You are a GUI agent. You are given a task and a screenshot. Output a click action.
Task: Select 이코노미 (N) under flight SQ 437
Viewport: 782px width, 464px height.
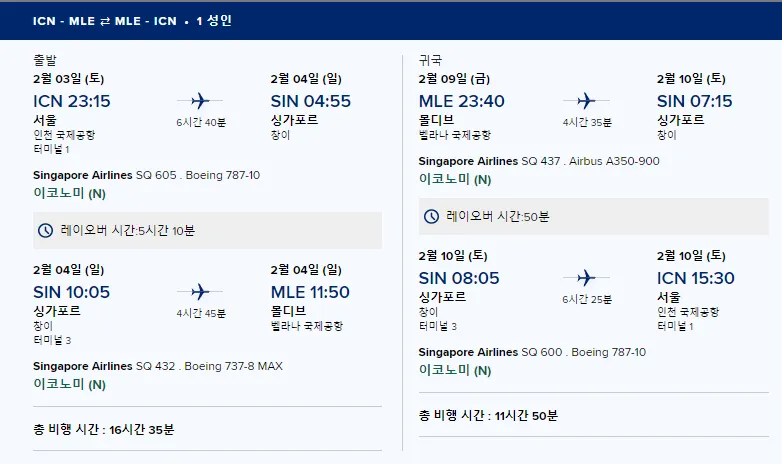click(x=455, y=179)
